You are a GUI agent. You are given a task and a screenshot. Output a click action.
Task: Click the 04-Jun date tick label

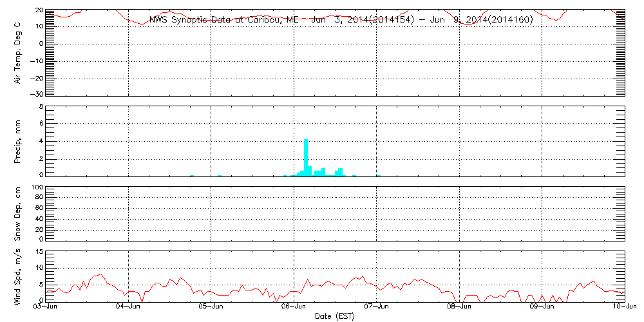pos(129,307)
